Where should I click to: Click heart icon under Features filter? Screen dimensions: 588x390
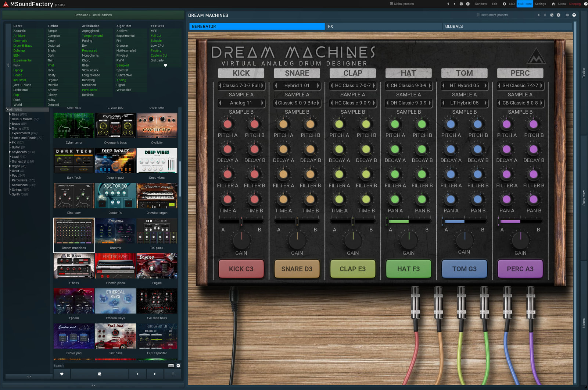point(165,65)
